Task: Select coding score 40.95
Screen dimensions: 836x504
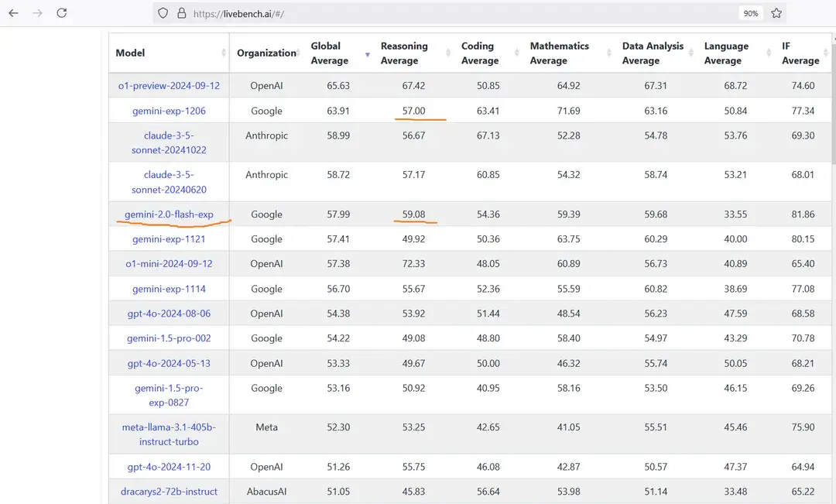Action: (x=488, y=389)
